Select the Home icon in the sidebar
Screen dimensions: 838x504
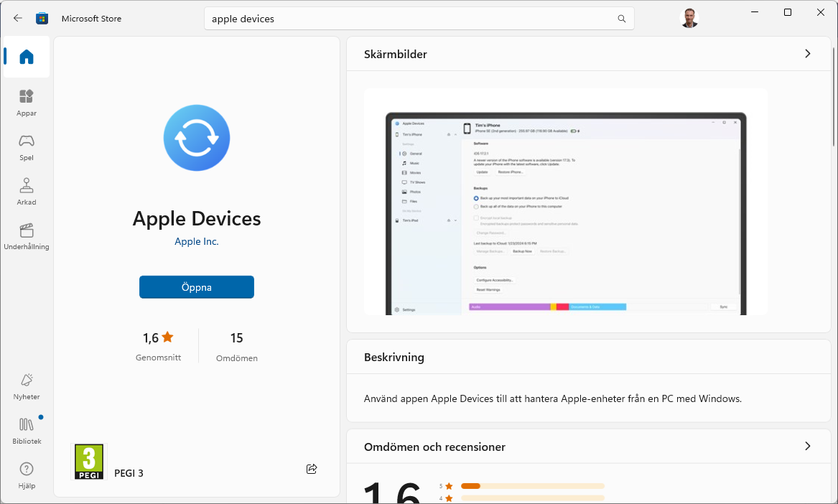26,55
